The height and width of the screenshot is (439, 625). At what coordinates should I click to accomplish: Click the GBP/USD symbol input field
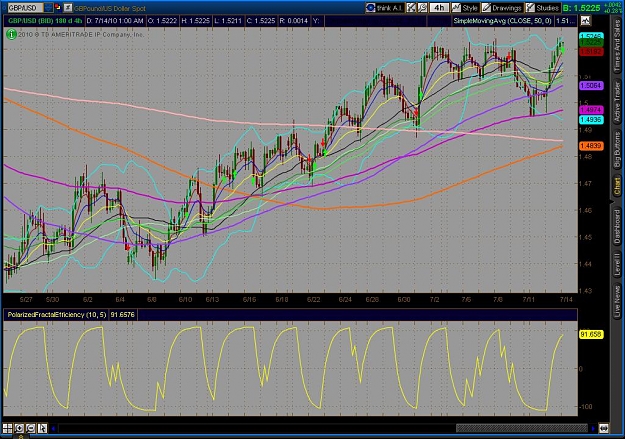pyautogui.click(x=25, y=8)
